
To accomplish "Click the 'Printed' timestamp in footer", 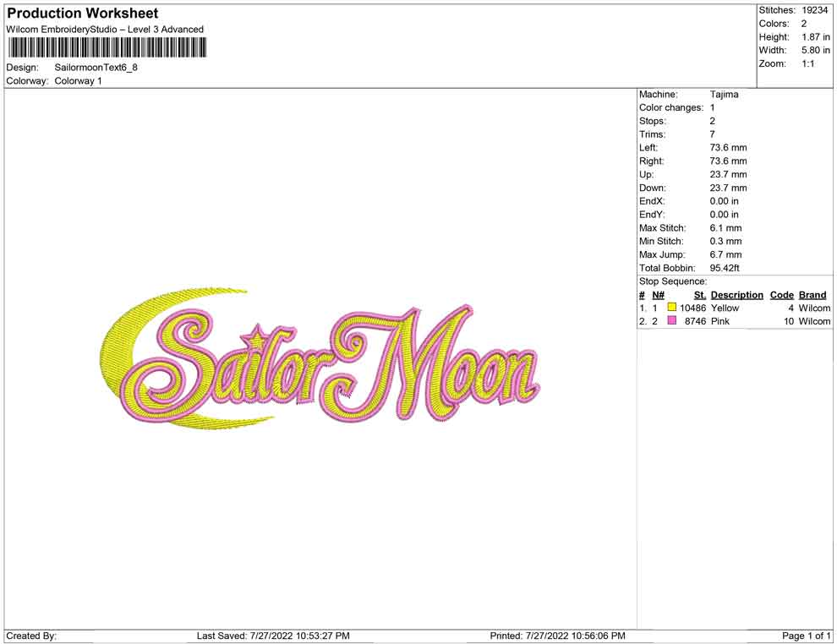I will click(x=557, y=636).
